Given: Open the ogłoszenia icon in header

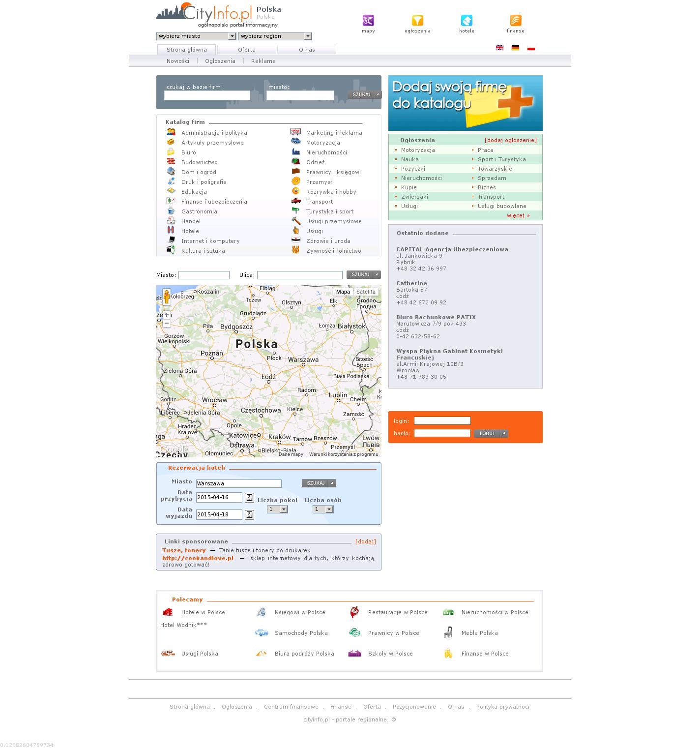Looking at the screenshot, I should pyautogui.click(x=417, y=20).
